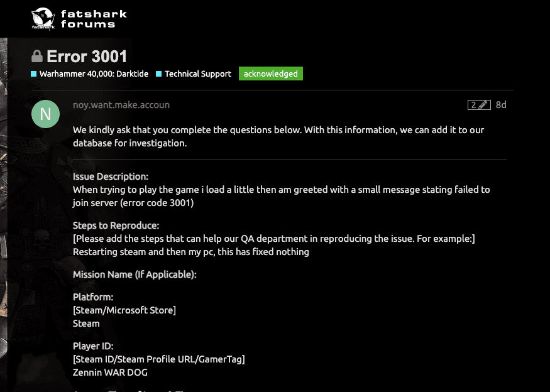Viewport: 550px width, 392px height.
Task: Click the light blue square beside Warhammer 40,000: Darktide
Action: 34,73
